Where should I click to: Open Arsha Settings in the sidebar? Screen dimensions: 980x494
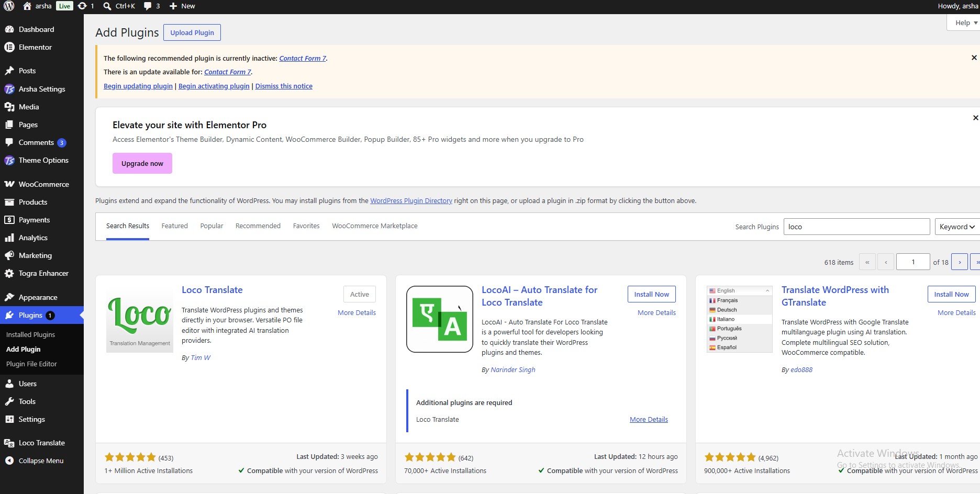pos(42,89)
